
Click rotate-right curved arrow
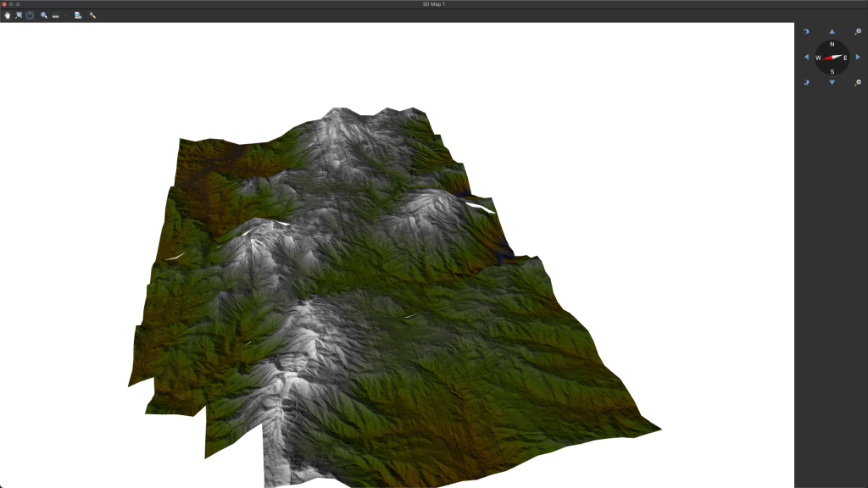pos(807,82)
